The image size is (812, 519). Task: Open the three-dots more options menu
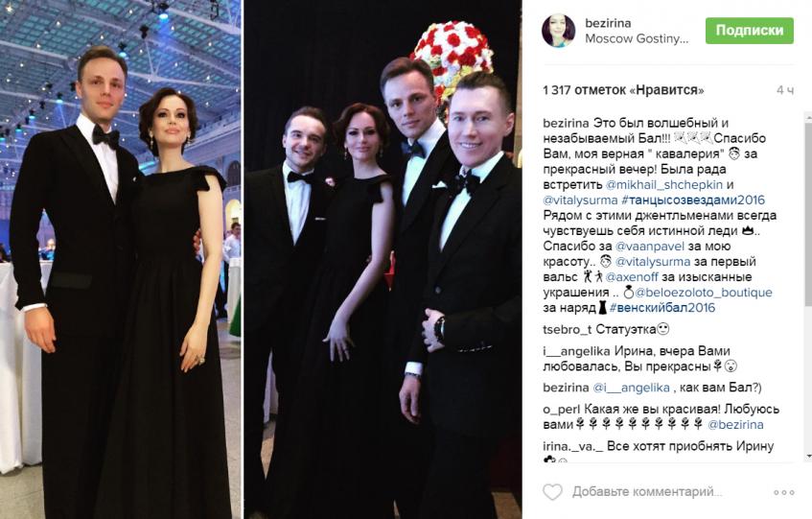783,492
